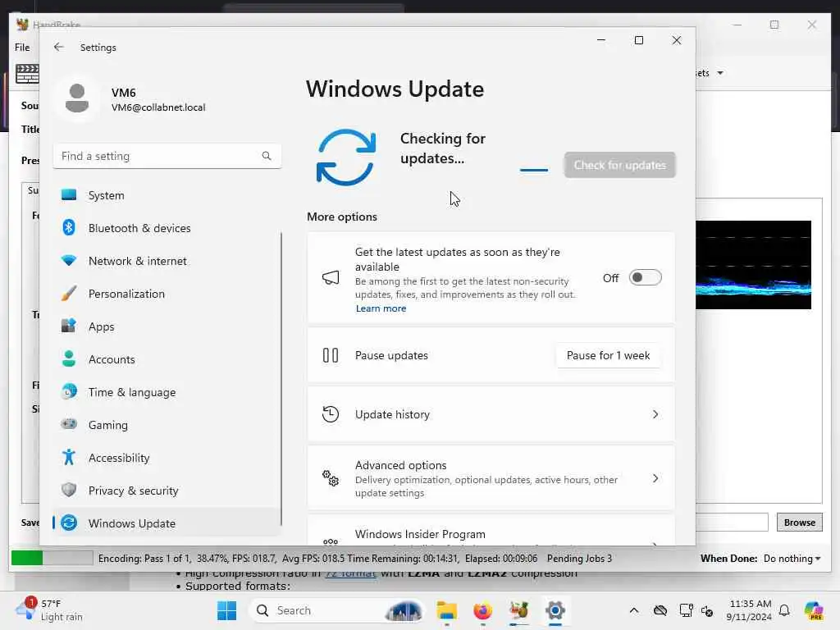Select Privacy & security in sidebar

pyautogui.click(x=167, y=491)
